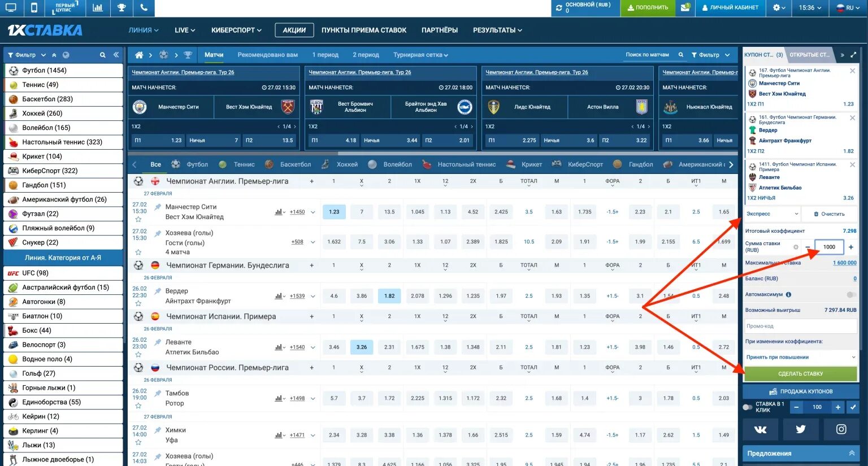The height and width of the screenshot is (466, 868).
Task: Open ЛИЧНЫЙ КАБИНЕТ
Action: 730,8
